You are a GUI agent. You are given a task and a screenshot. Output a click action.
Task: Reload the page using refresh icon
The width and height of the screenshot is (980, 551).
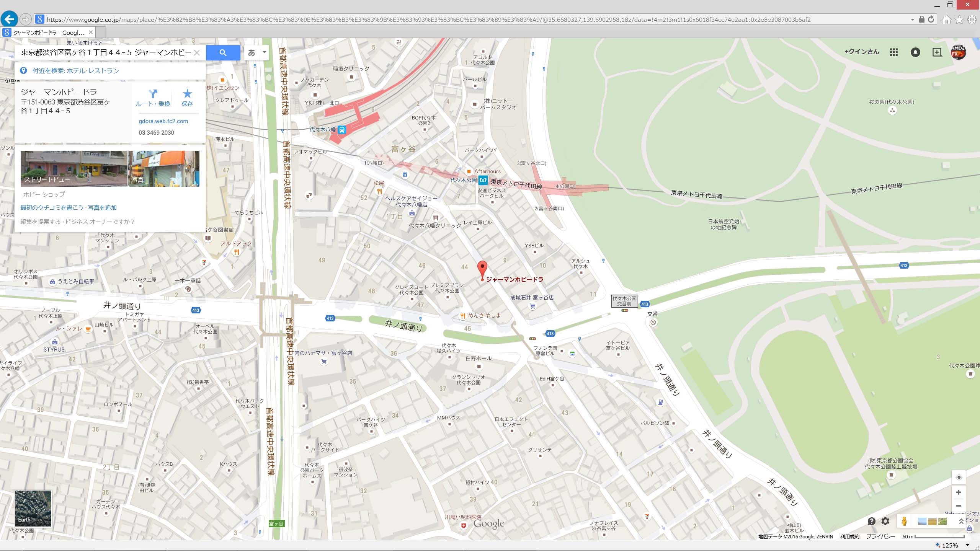click(x=931, y=19)
